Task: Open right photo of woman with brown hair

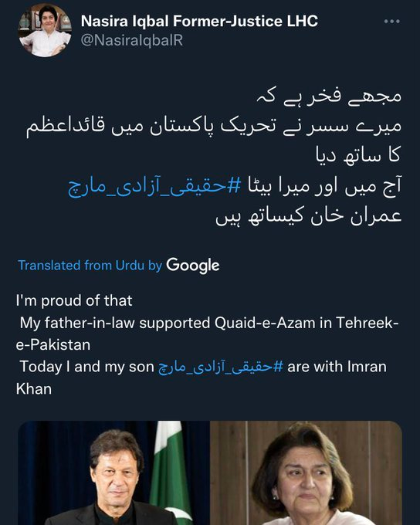Action: pyautogui.click(x=307, y=472)
